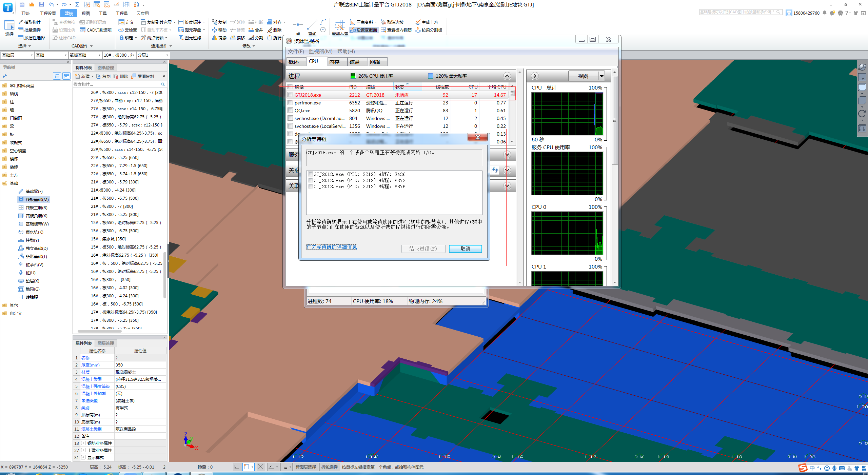The height and width of the screenshot is (475, 868).
Task: Click the blue 最大频率 color swatch
Action: tap(430, 76)
